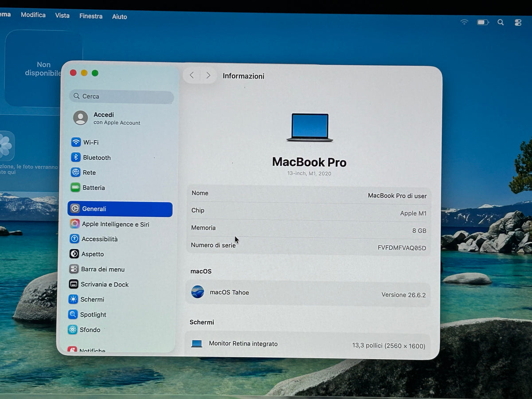Zoom window with the green button
Image resolution: width=532 pixels, height=399 pixels.
95,73
